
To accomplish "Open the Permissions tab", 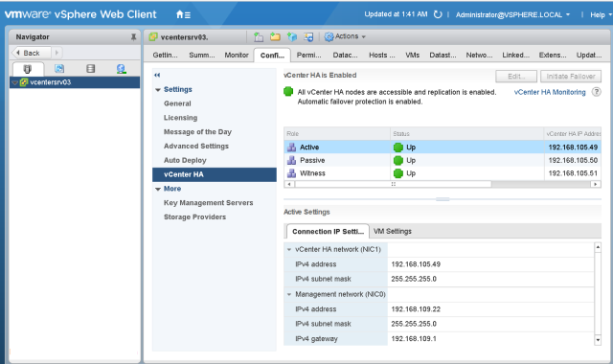I will click(x=308, y=56).
